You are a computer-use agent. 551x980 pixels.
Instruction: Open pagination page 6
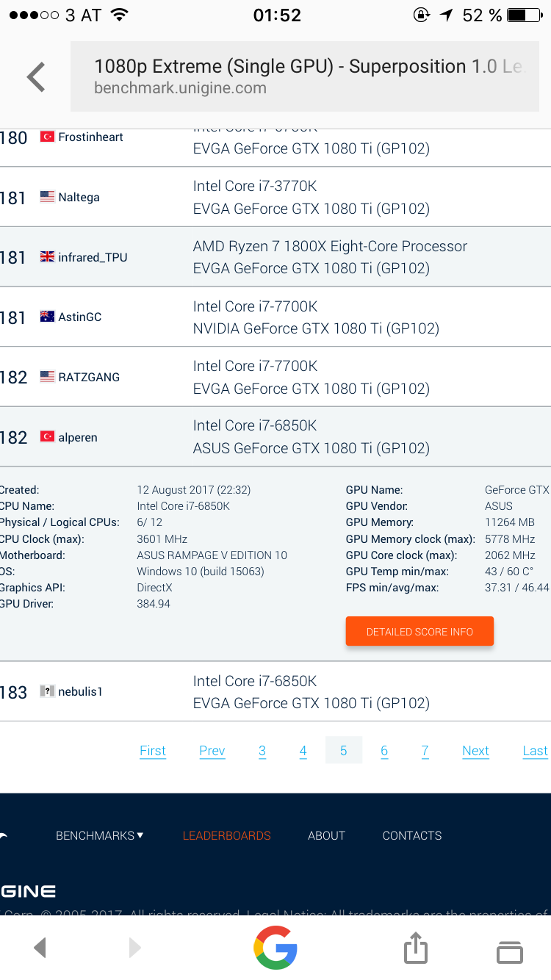pyautogui.click(x=384, y=750)
